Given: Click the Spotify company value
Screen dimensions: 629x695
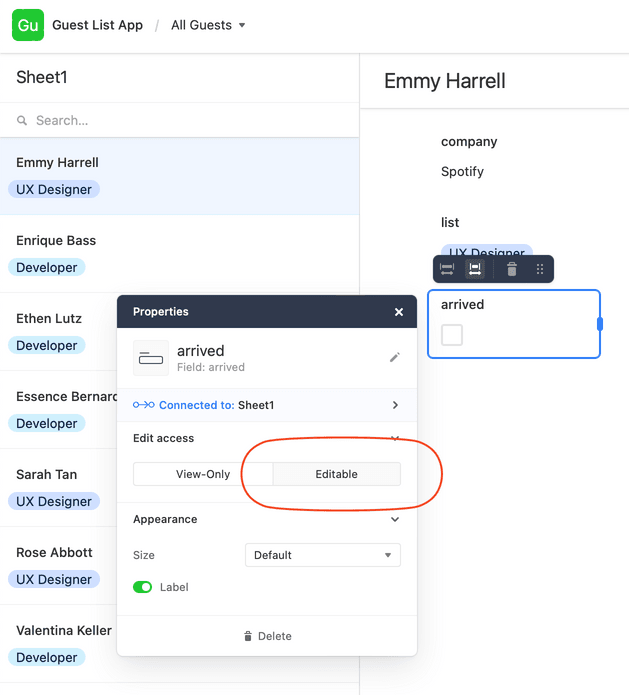Looking at the screenshot, I should pos(462,172).
